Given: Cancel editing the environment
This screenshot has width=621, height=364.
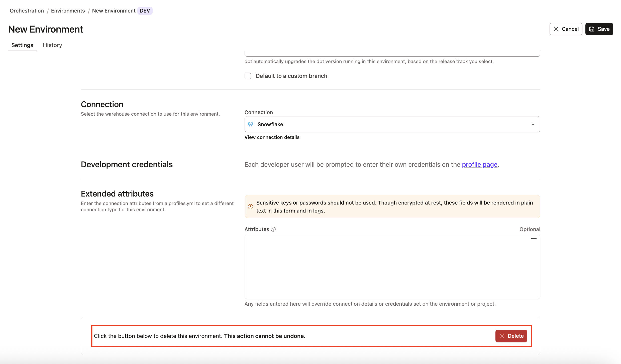Looking at the screenshot, I should click(566, 29).
